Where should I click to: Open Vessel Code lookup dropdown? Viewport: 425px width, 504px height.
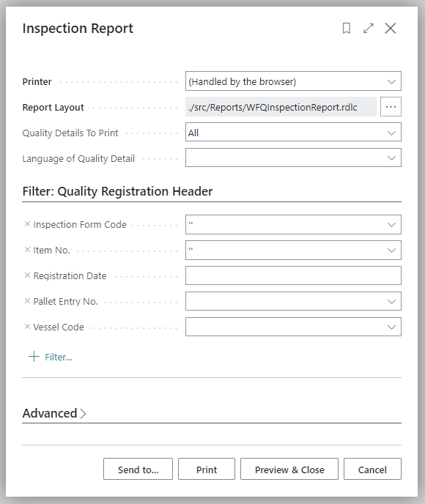coord(391,327)
